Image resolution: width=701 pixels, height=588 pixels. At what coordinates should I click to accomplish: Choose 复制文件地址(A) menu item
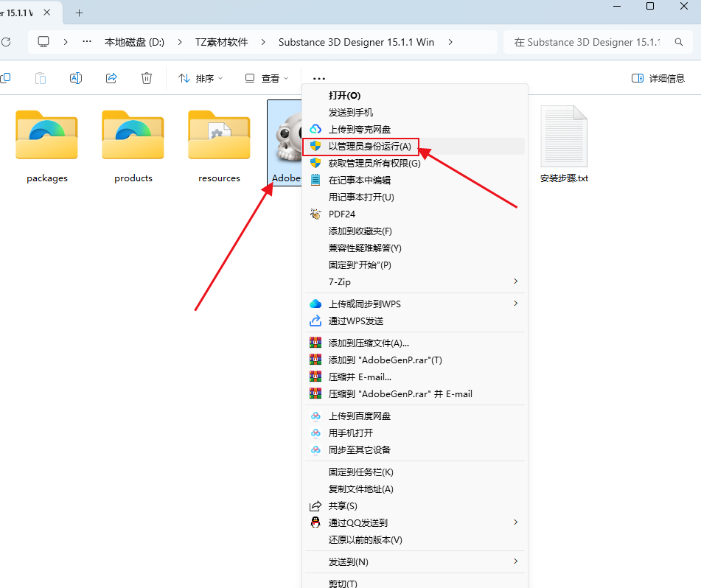[415, 489]
